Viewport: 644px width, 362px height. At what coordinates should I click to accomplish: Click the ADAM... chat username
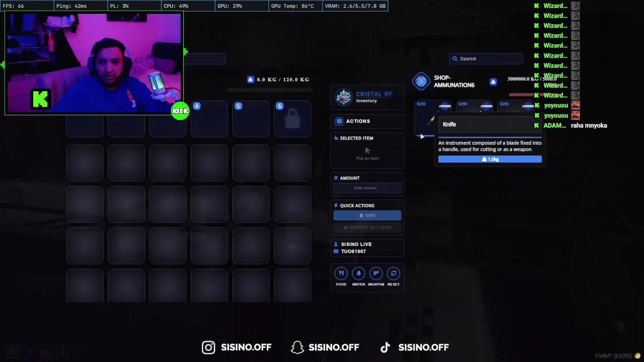point(555,126)
